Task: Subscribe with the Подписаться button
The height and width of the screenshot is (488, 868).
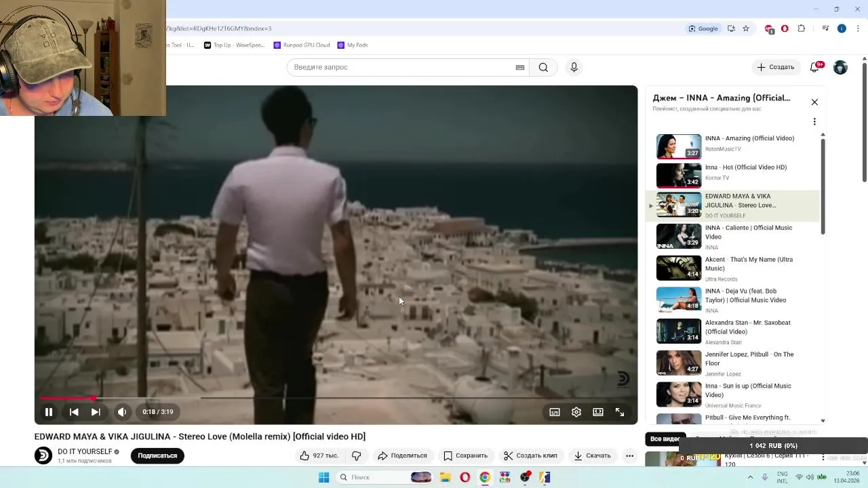Action: coord(157,455)
